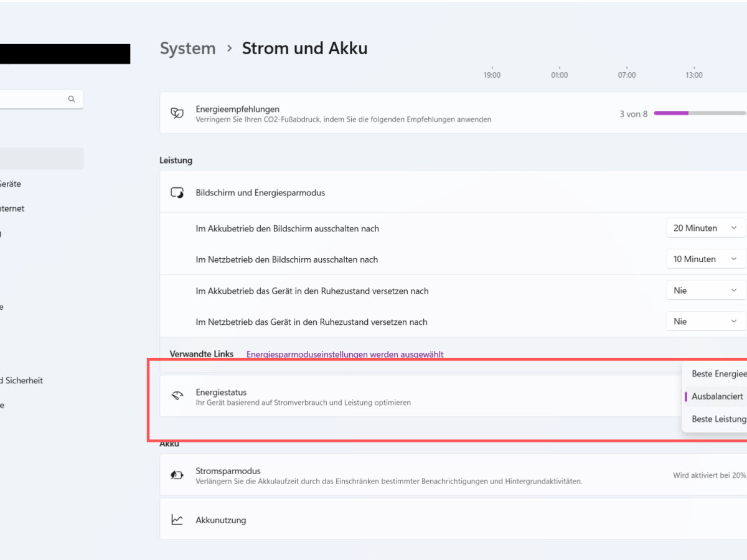Expand the Nie dropdown for Akkubetrieb Ruhezustand
Viewport: 747px width, 560px height.
pyautogui.click(x=705, y=290)
